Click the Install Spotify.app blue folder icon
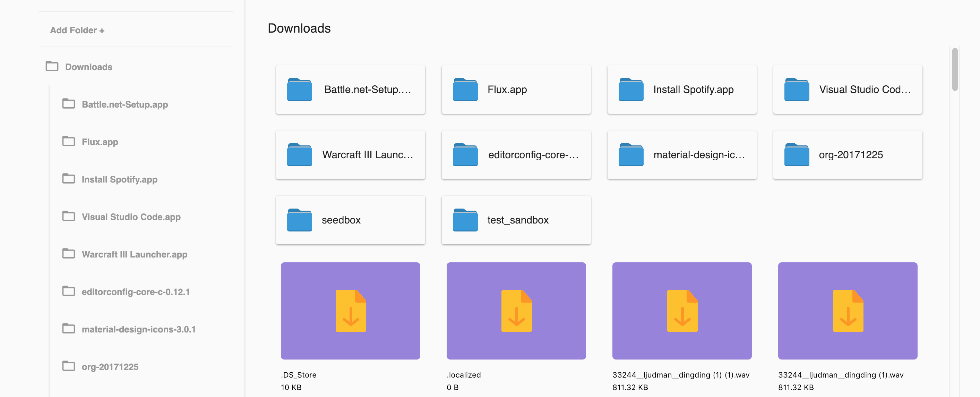The width and height of the screenshot is (980, 397). (631, 90)
